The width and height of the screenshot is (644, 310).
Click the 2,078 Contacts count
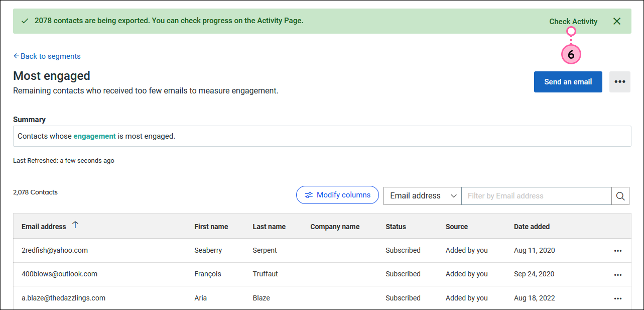point(35,192)
